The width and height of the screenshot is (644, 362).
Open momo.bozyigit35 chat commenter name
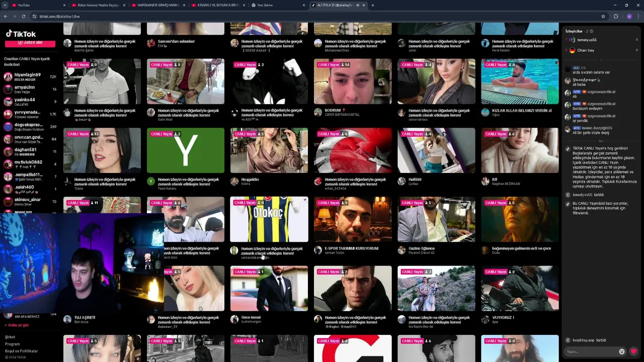click(x=597, y=128)
